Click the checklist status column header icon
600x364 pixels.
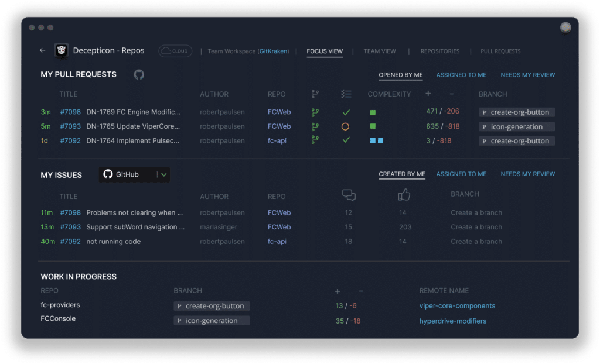point(346,94)
